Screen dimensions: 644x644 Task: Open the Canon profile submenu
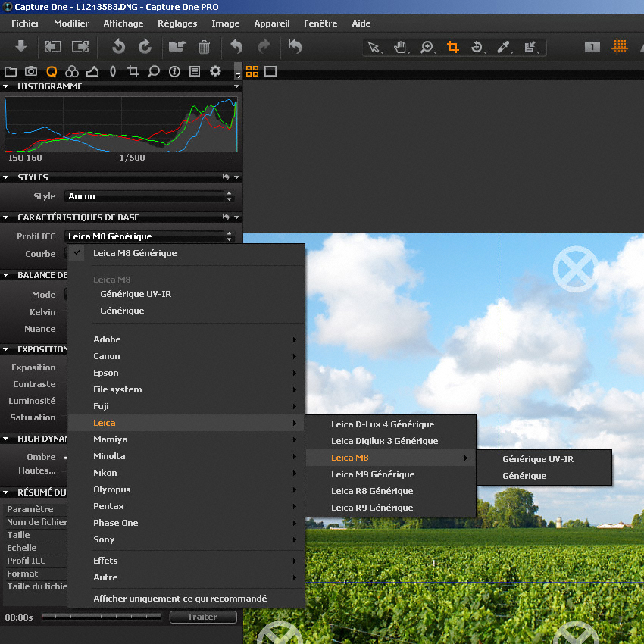[186, 357]
